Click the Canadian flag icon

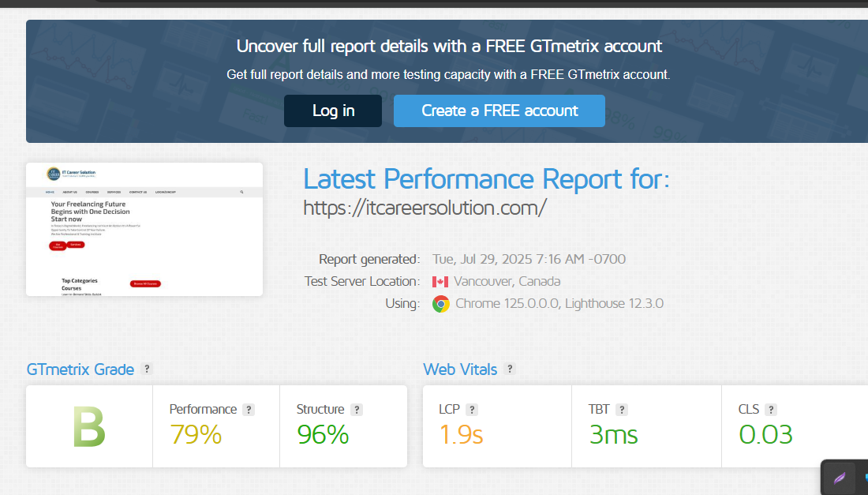440,280
